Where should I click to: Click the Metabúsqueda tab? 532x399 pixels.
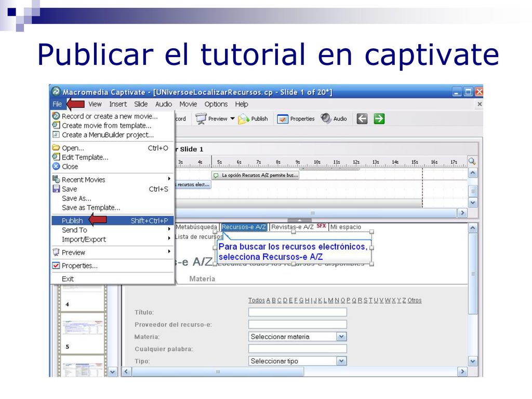(196, 227)
